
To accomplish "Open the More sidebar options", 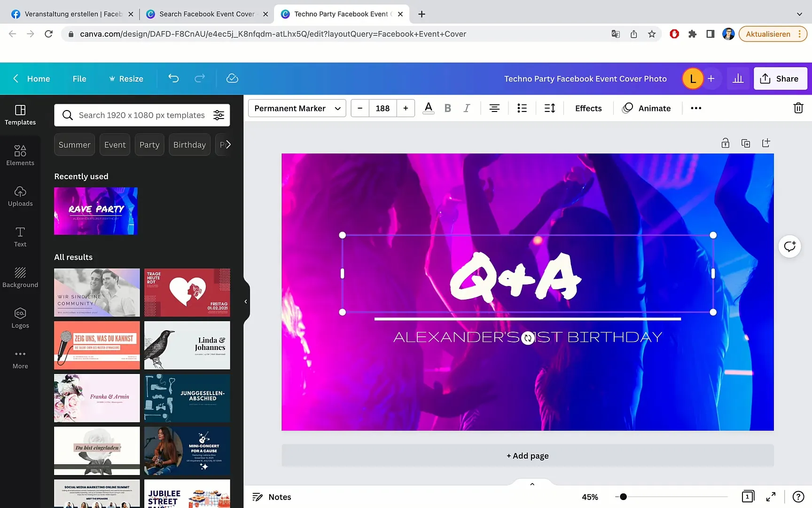I will (x=20, y=359).
